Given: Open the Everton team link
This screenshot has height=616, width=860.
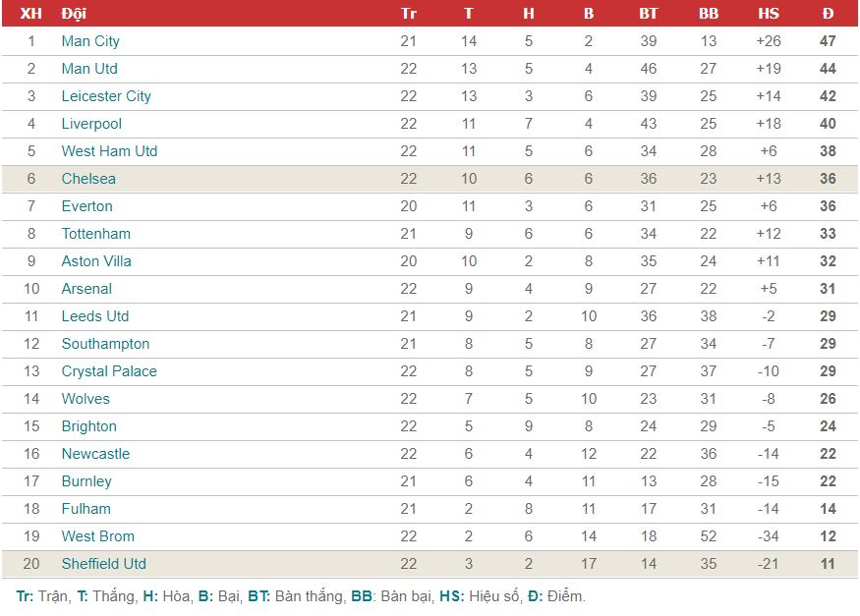Looking at the screenshot, I should [86, 206].
